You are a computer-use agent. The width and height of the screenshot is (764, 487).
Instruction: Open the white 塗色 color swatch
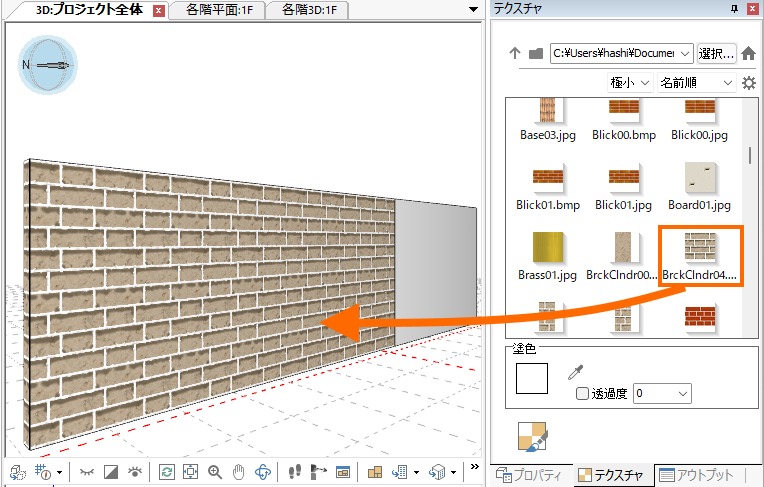click(x=532, y=378)
